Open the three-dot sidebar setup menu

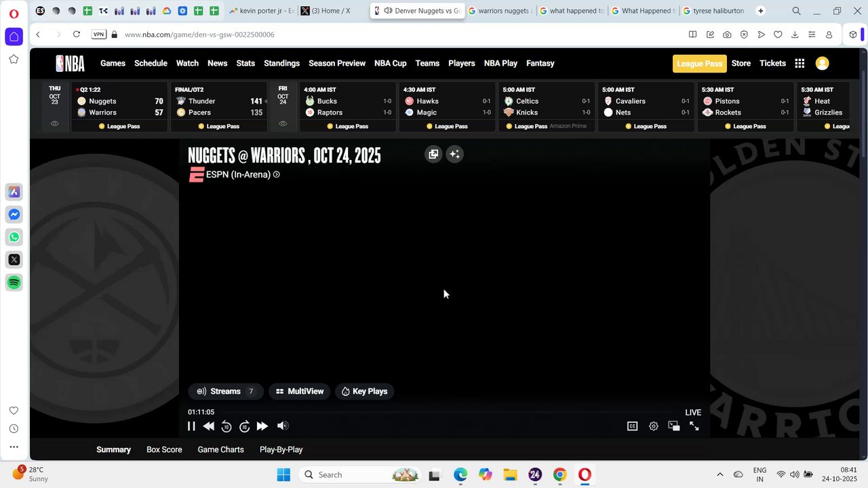[14, 447]
